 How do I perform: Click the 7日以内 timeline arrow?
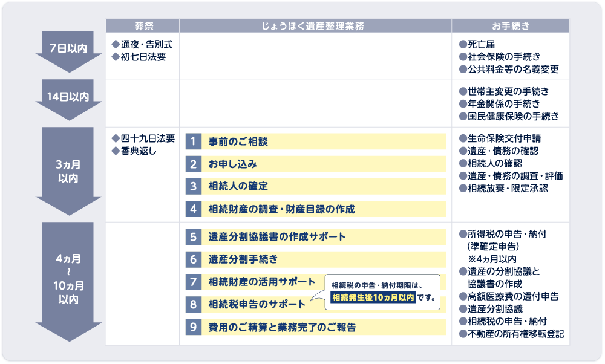(68, 50)
